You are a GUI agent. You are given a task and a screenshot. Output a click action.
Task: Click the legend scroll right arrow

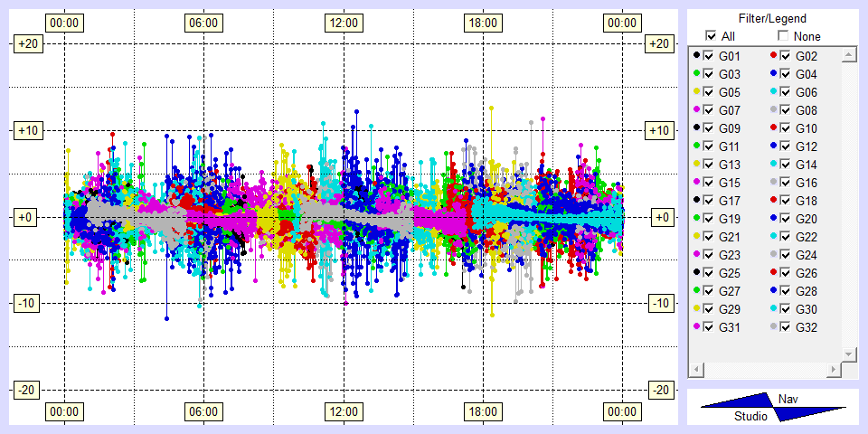pyautogui.click(x=833, y=370)
